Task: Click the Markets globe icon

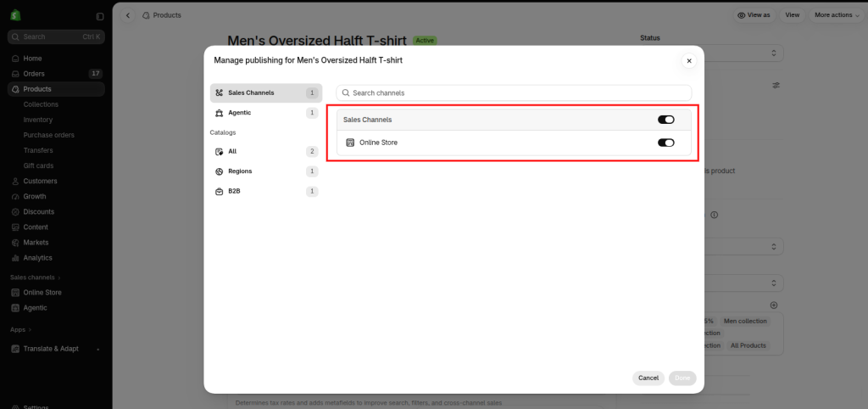Action: [15, 243]
